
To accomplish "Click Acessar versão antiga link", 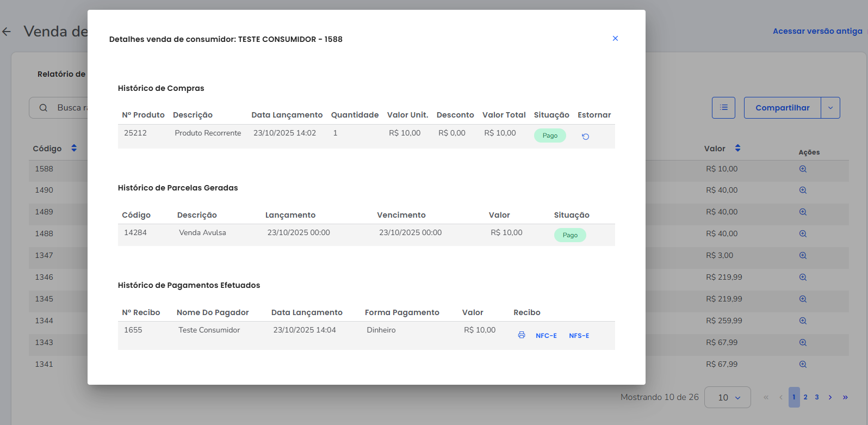I will pyautogui.click(x=817, y=31).
